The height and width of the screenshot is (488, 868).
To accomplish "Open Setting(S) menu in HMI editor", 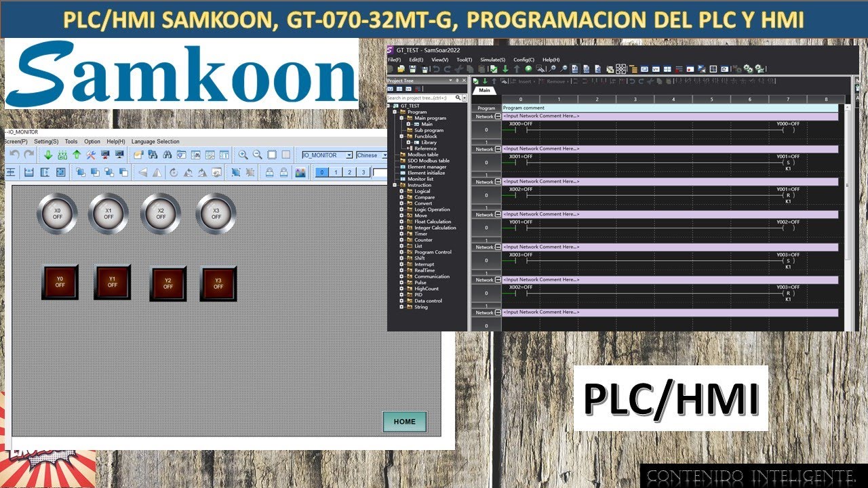I will coord(46,142).
